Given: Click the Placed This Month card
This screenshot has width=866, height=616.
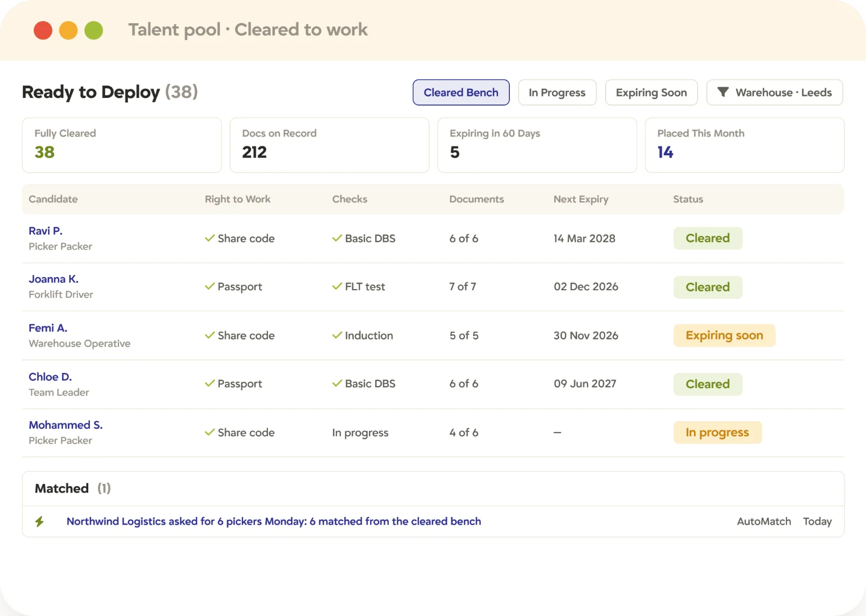Looking at the screenshot, I should (x=745, y=145).
